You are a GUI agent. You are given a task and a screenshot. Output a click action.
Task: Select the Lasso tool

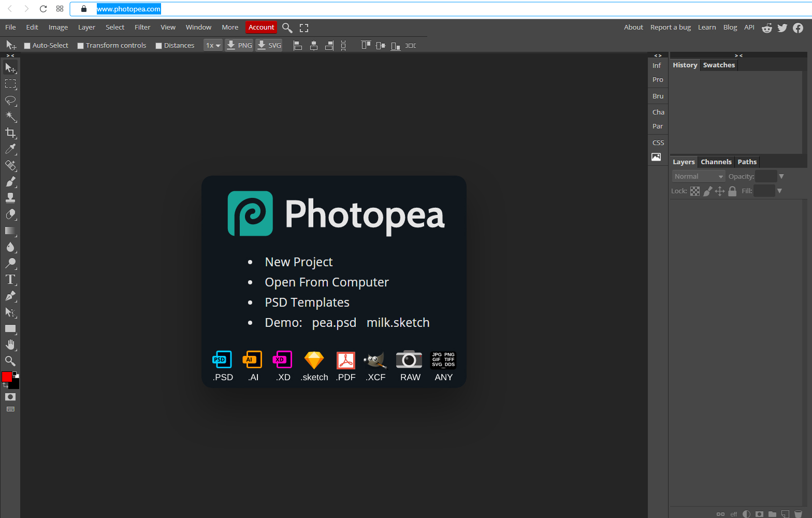click(x=10, y=100)
